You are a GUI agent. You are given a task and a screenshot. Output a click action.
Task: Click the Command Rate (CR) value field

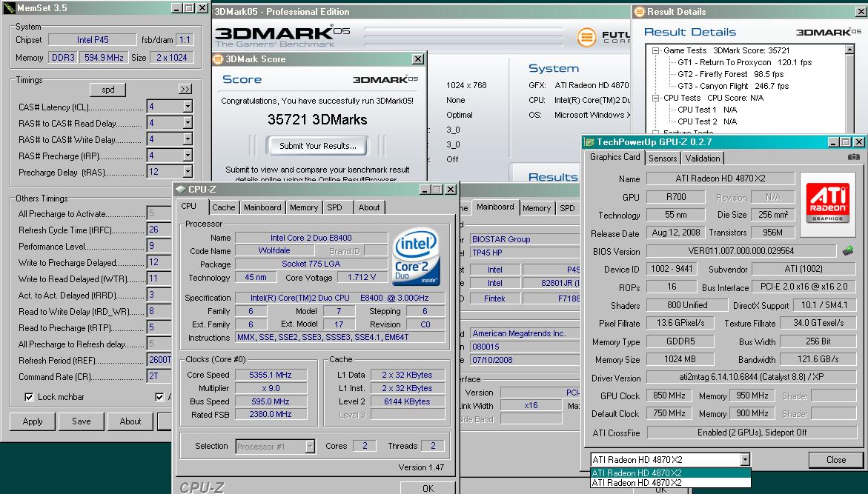(x=159, y=376)
